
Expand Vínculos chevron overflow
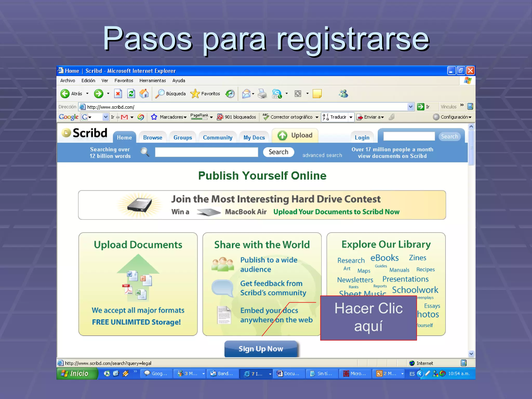[462, 105]
